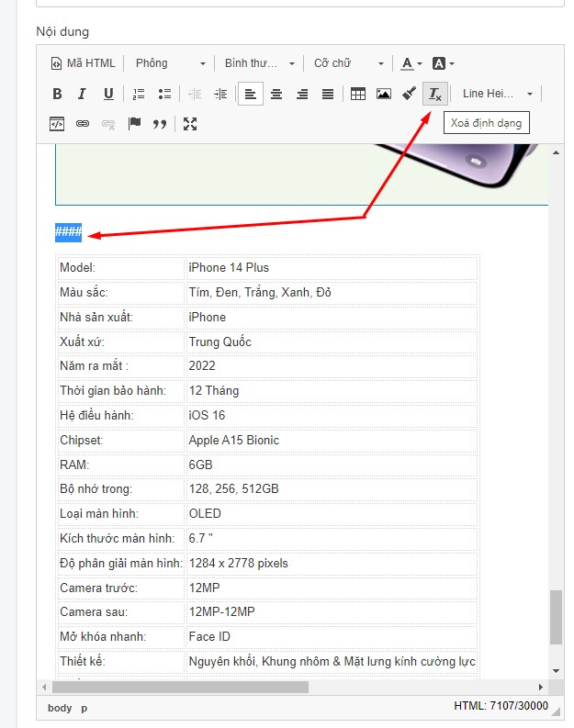Open the Line Height dropdown
The width and height of the screenshot is (574, 728).
[x=497, y=94]
